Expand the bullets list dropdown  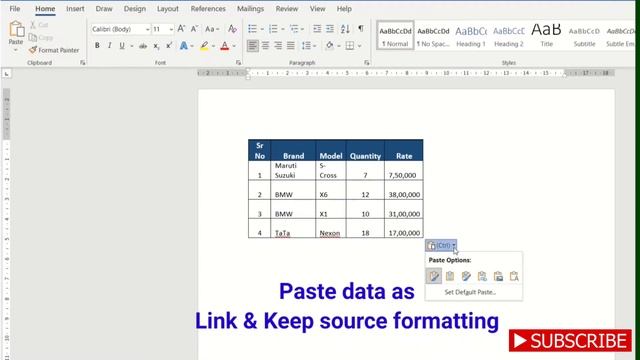point(262,29)
